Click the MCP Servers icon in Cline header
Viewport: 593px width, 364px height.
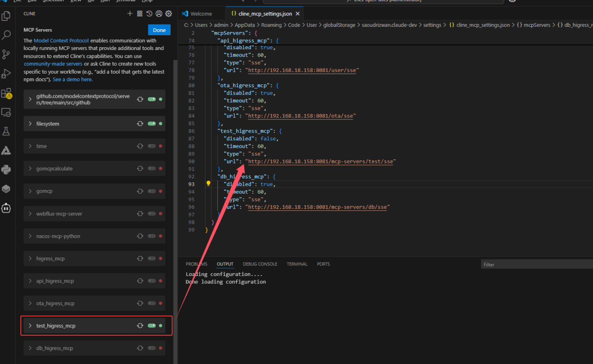[x=140, y=14]
